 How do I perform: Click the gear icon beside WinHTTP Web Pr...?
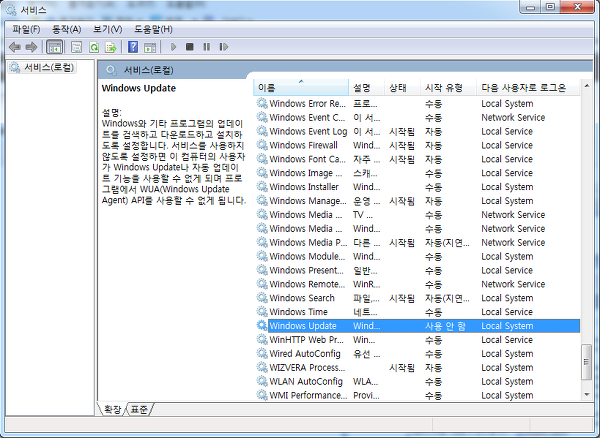[x=262, y=339]
